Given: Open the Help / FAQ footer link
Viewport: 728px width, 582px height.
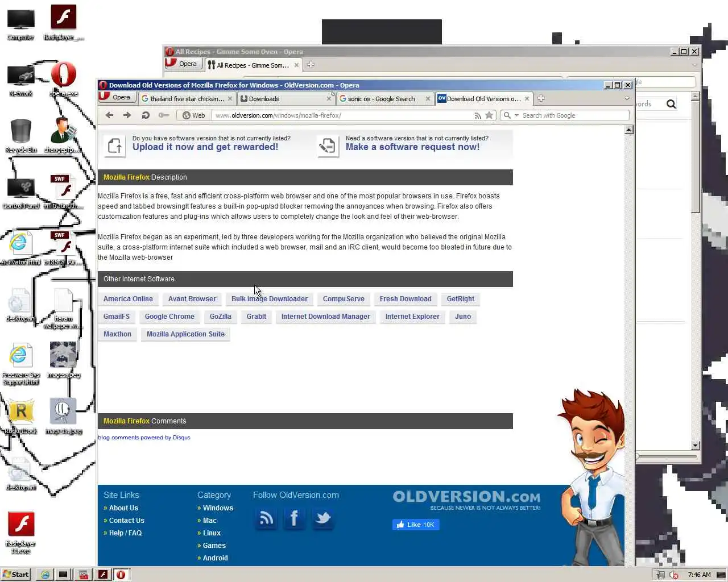Looking at the screenshot, I should [125, 533].
